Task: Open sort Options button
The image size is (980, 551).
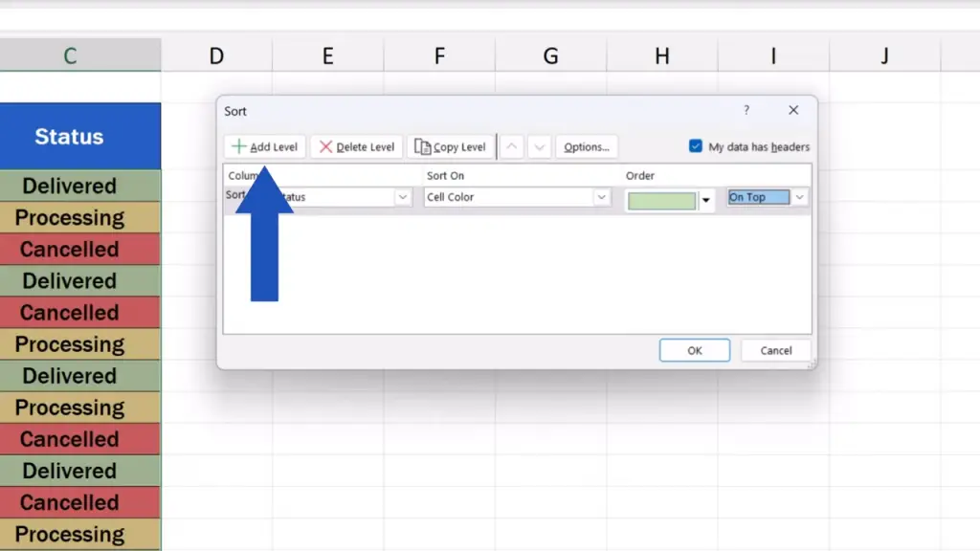Action: [587, 147]
